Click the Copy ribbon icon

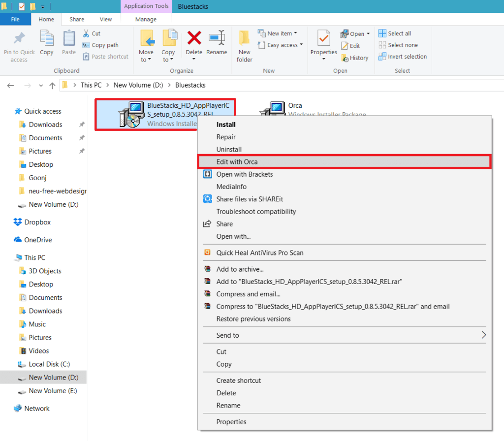point(47,38)
